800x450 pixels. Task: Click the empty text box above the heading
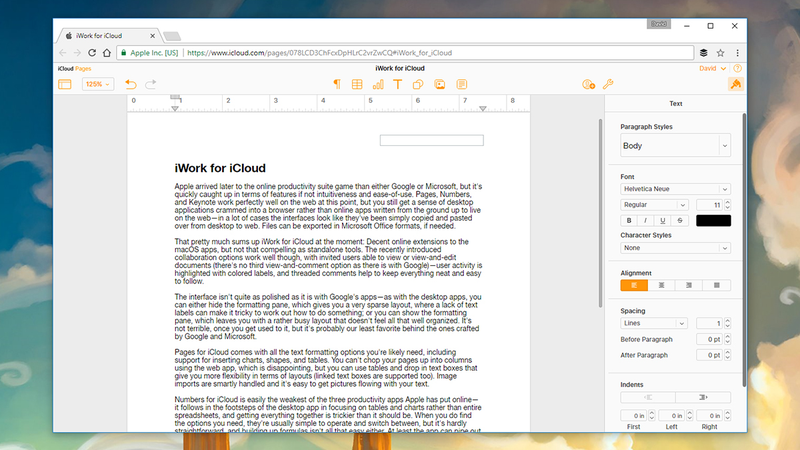432,140
